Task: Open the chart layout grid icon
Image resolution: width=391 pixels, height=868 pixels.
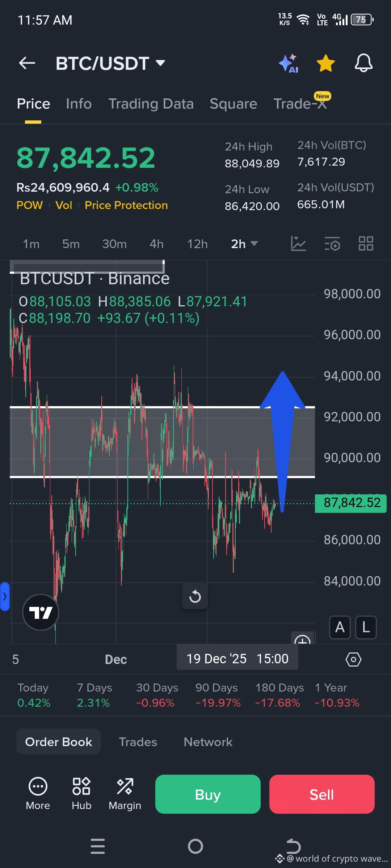Action: click(366, 243)
